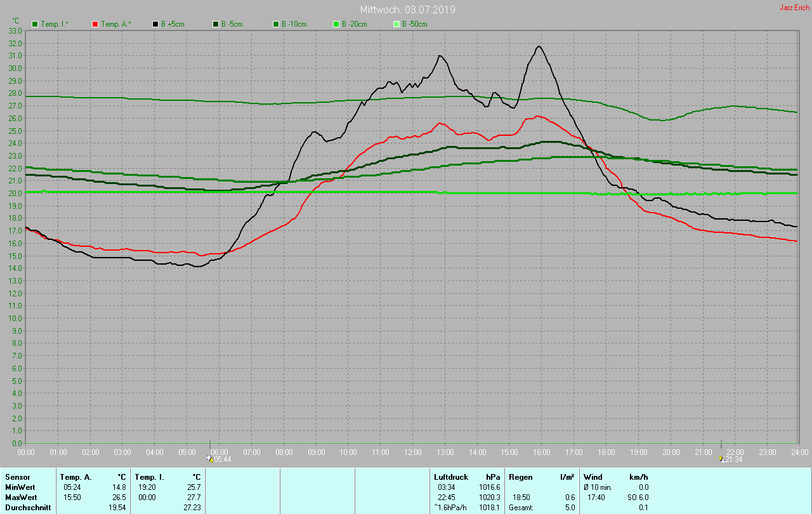Image resolution: width=812 pixels, height=514 pixels.
Task: Click the Temp. I. column header
Action: click(x=149, y=477)
